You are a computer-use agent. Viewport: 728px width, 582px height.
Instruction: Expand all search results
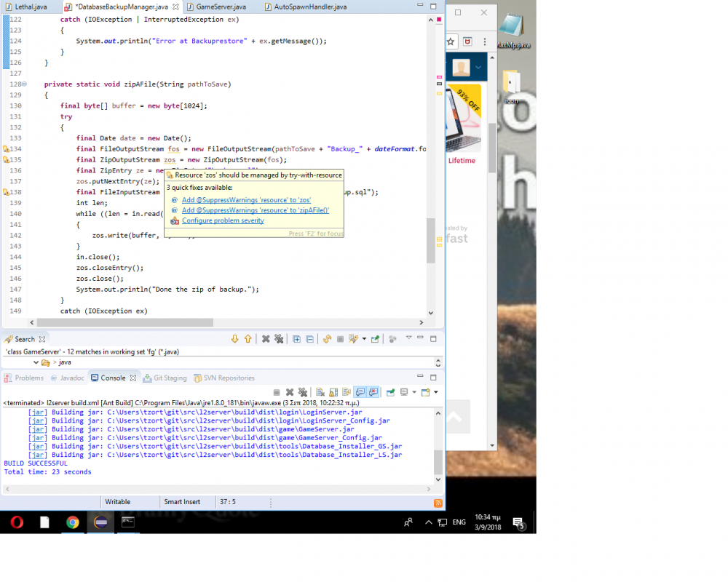pos(296,339)
